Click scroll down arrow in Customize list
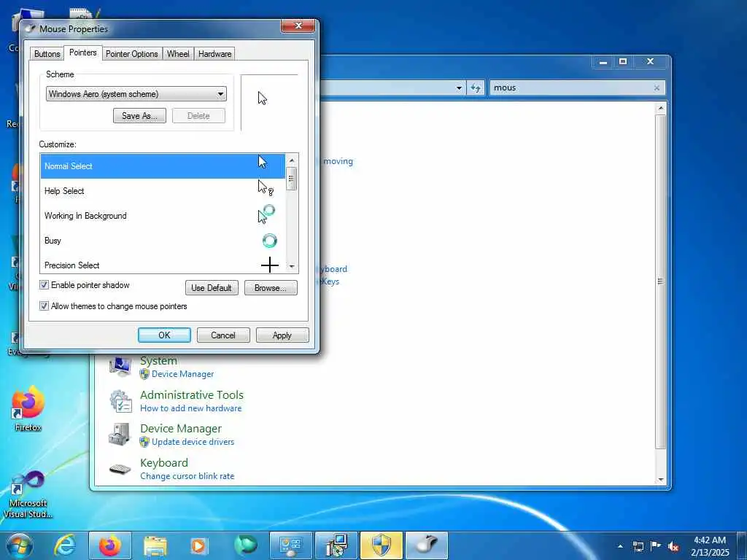This screenshot has height=560, width=747. pos(292,267)
